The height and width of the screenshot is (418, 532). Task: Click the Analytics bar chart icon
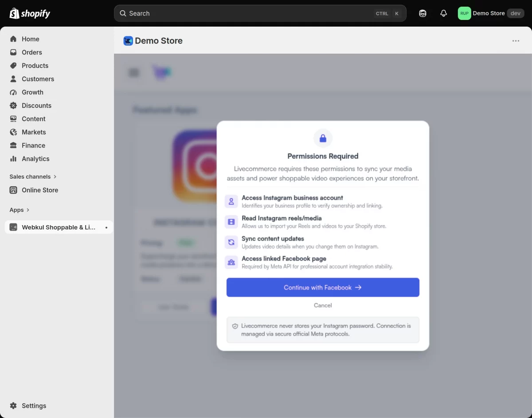(13, 159)
